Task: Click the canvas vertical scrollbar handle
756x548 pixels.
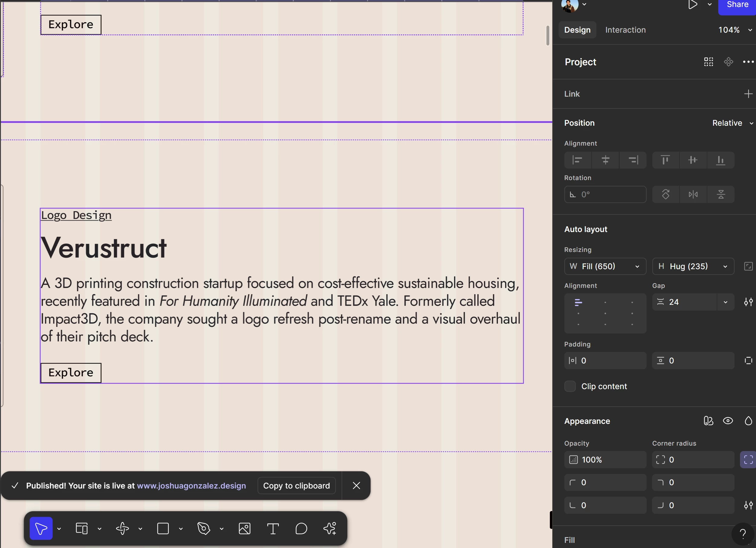Action: point(548,36)
